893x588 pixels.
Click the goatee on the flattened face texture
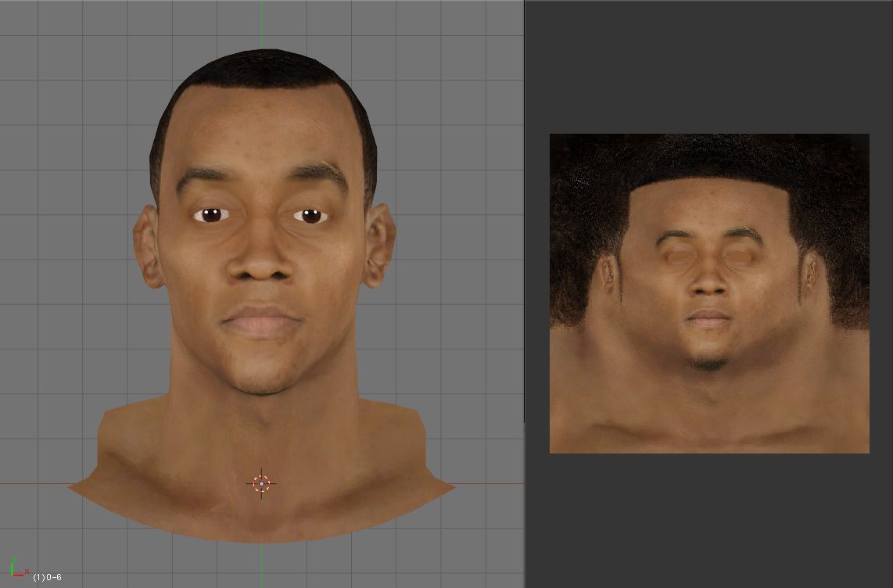pos(709,362)
